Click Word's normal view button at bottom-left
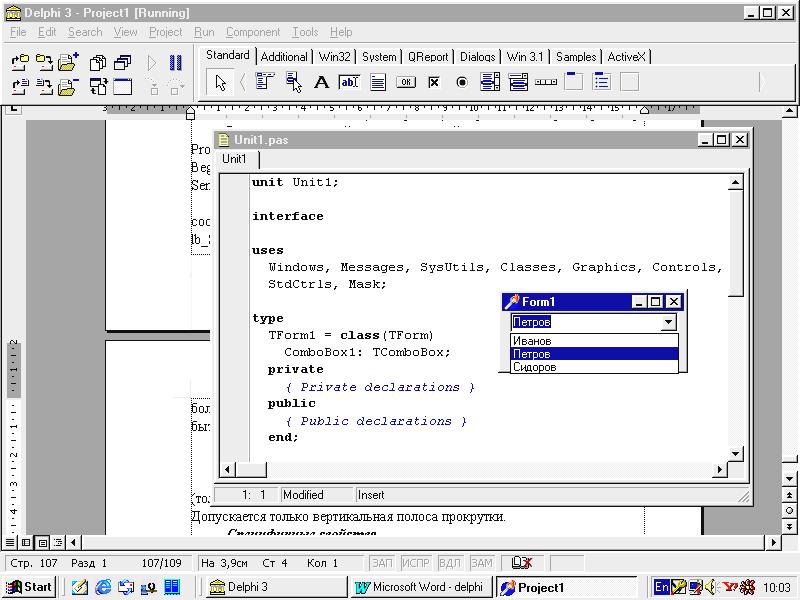 (x=10, y=542)
